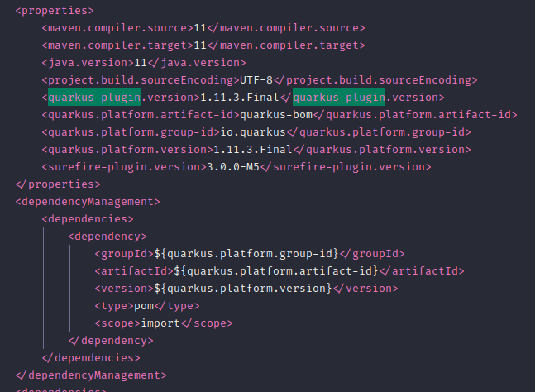Click the closing </dependencyManagement> tag
Screen dimensions: 535x392
91,375
